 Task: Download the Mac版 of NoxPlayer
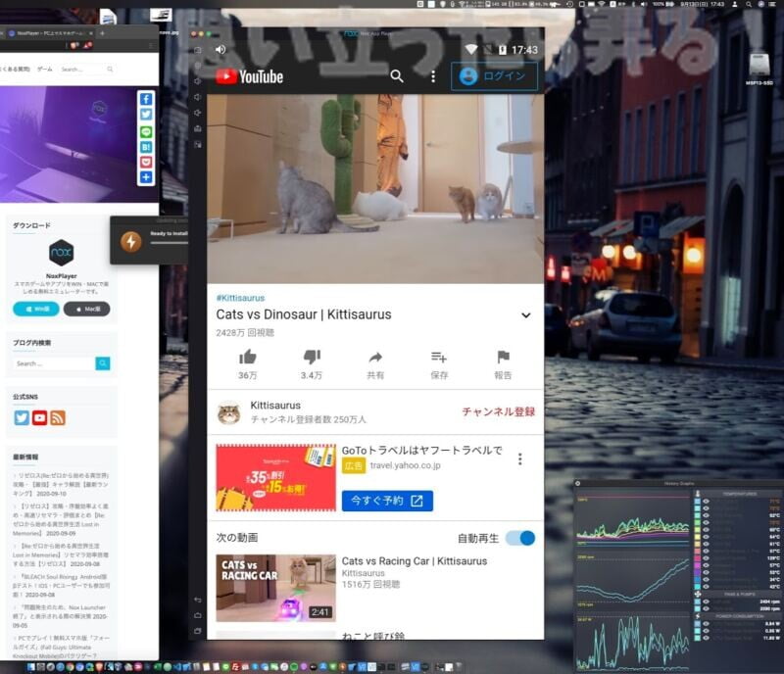[87, 309]
